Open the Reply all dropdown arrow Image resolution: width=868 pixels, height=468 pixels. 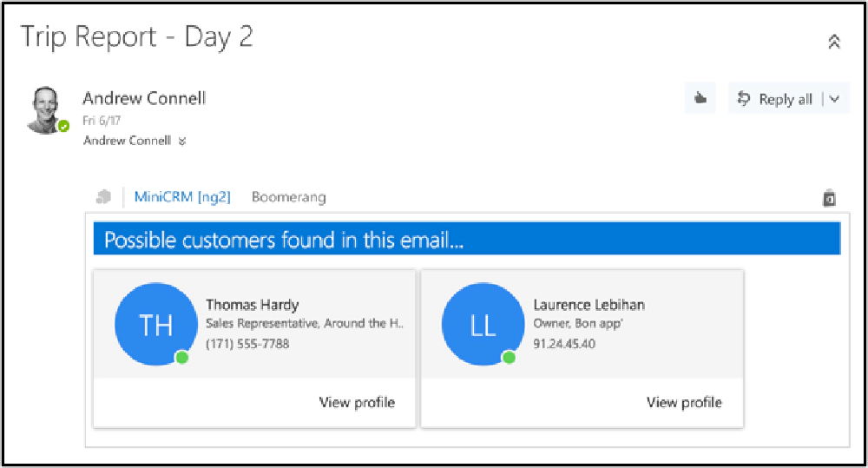[835, 99]
